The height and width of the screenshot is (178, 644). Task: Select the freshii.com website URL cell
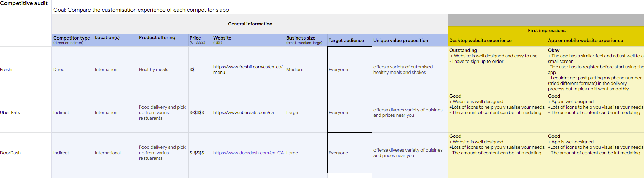(249, 69)
